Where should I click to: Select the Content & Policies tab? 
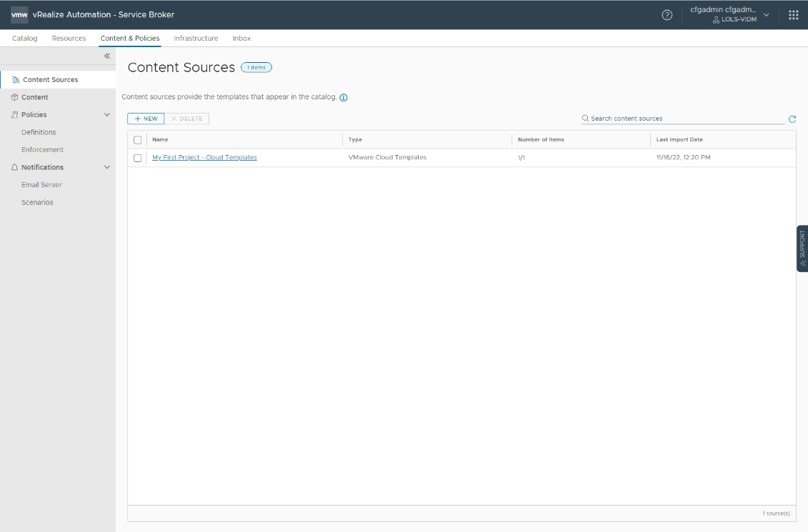pyautogui.click(x=130, y=38)
